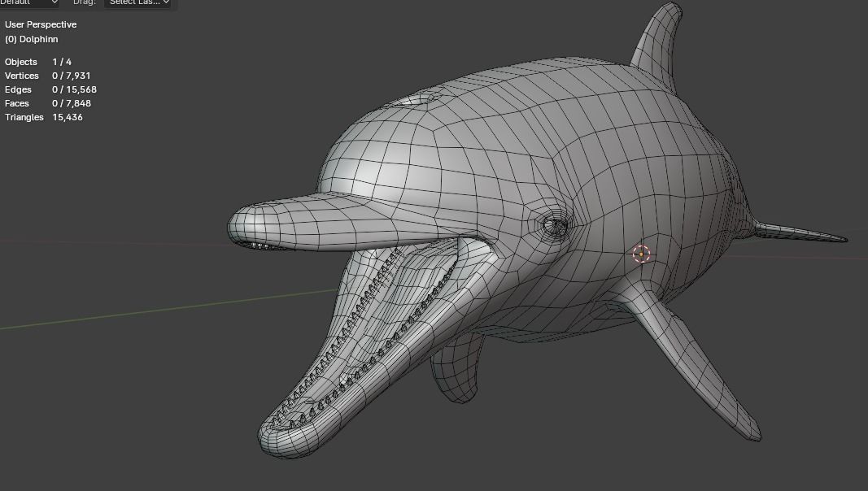Click the Faces '0 / 7,848' statistic
868x491 pixels.
(72, 103)
